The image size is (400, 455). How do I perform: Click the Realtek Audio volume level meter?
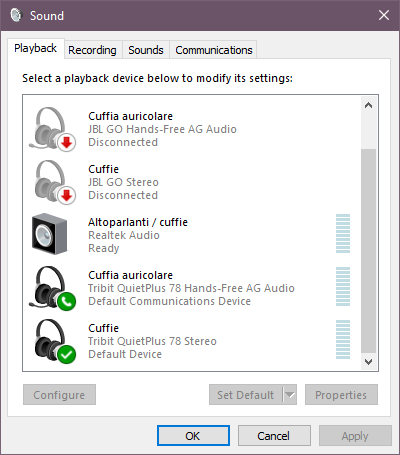tap(343, 233)
